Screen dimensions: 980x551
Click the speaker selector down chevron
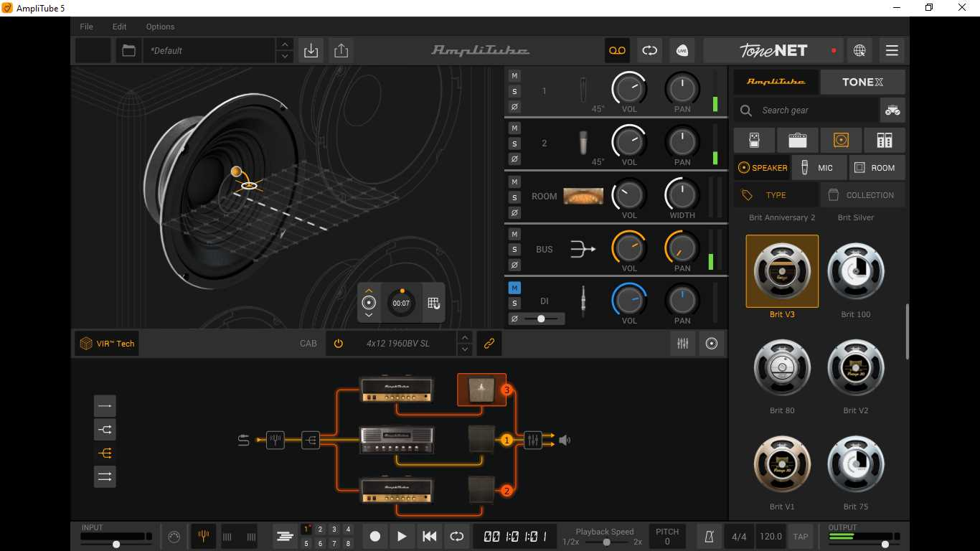pos(369,315)
